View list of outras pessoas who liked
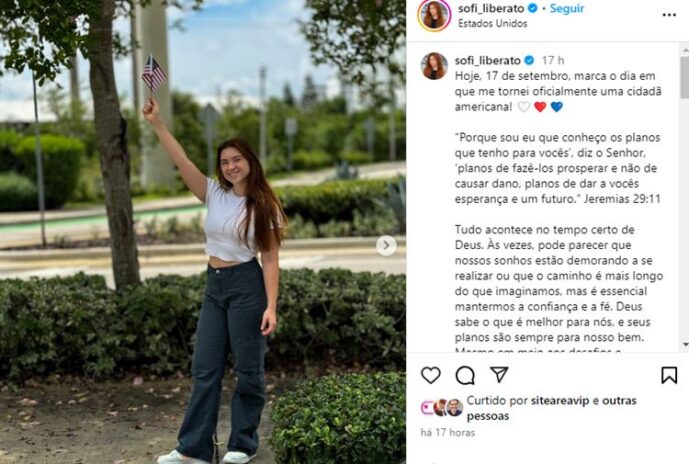 coord(552,408)
